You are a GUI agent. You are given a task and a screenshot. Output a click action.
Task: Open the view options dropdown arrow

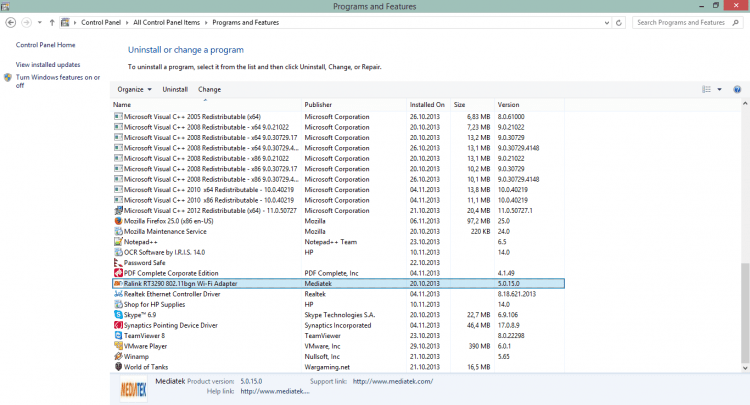point(719,89)
